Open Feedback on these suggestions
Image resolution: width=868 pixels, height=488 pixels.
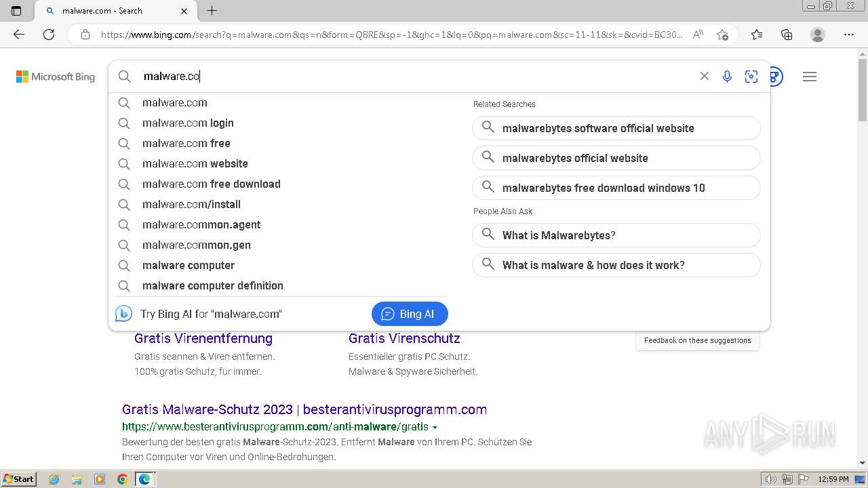point(698,340)
